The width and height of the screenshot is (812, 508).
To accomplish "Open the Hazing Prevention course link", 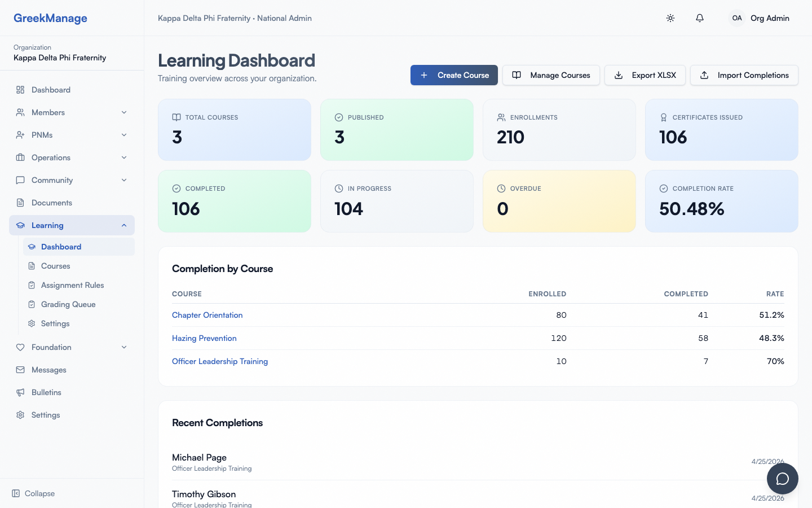I will 204,338.
